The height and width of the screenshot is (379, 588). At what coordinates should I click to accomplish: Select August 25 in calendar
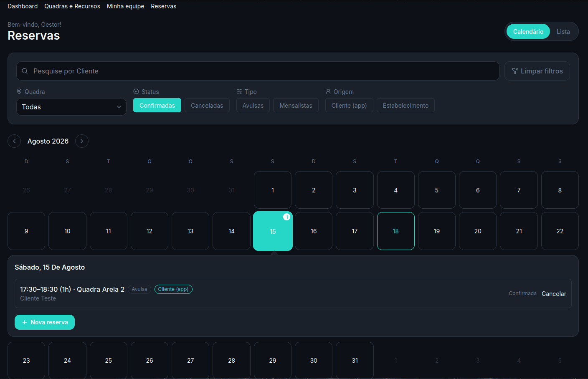(x=109, y=360)
